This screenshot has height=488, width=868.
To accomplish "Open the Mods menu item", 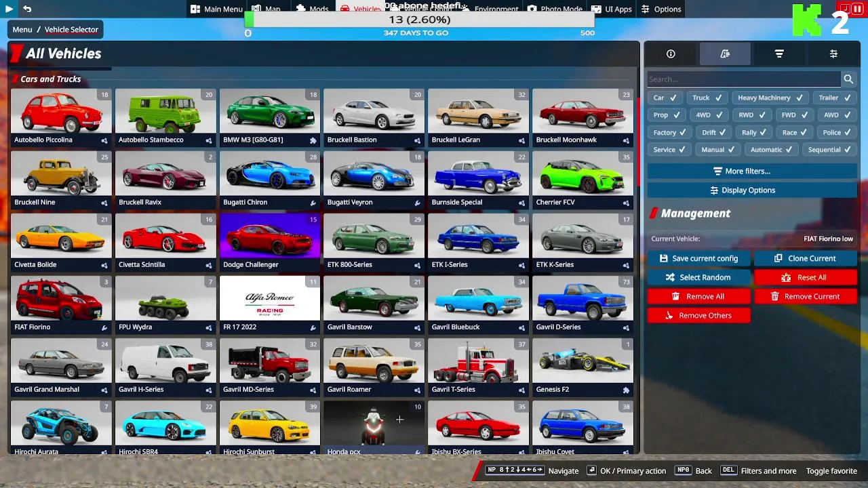I will pyautogui.click(x=313, y=9).
